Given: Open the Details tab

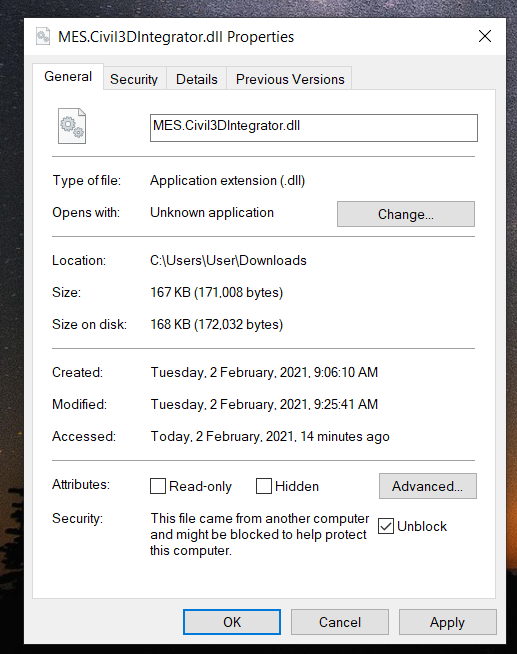Looking at the screenshot, I should [x=197, y=79].
